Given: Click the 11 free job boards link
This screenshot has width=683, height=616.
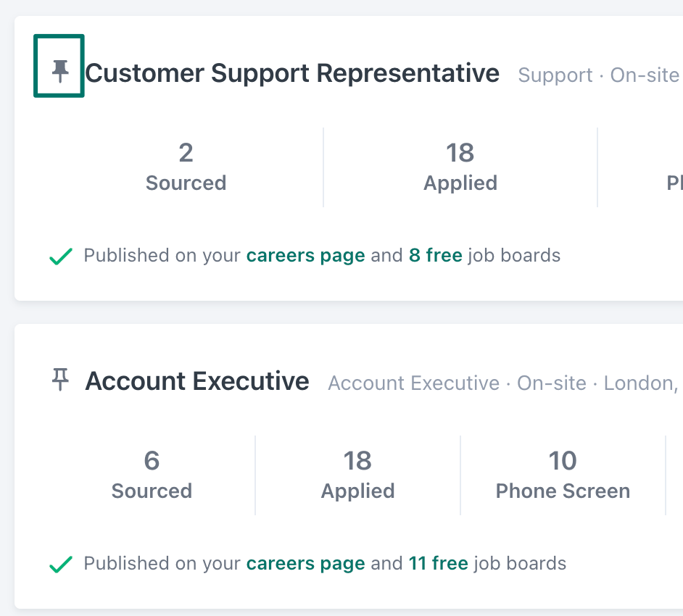Looking at the screenshot, I should coord(438,564).
